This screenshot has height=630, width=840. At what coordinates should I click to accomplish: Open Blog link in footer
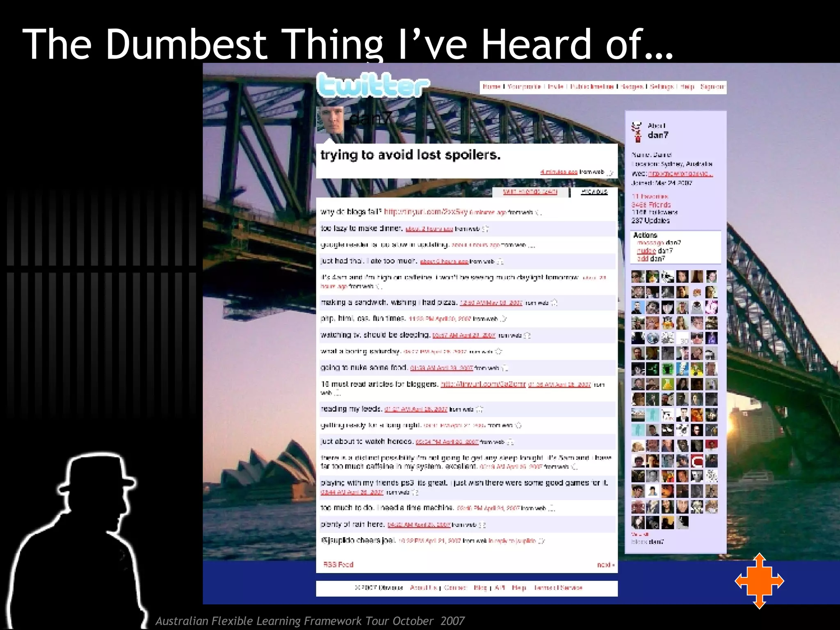(480, 588)
